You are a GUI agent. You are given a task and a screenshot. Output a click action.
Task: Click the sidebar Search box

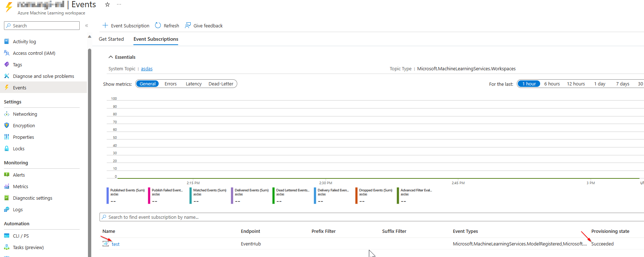42,26
